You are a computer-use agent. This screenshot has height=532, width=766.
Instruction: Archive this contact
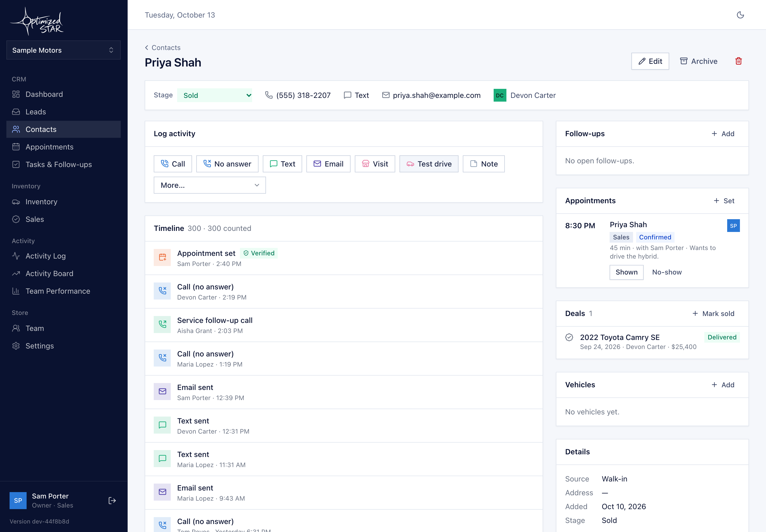(699, 61)
